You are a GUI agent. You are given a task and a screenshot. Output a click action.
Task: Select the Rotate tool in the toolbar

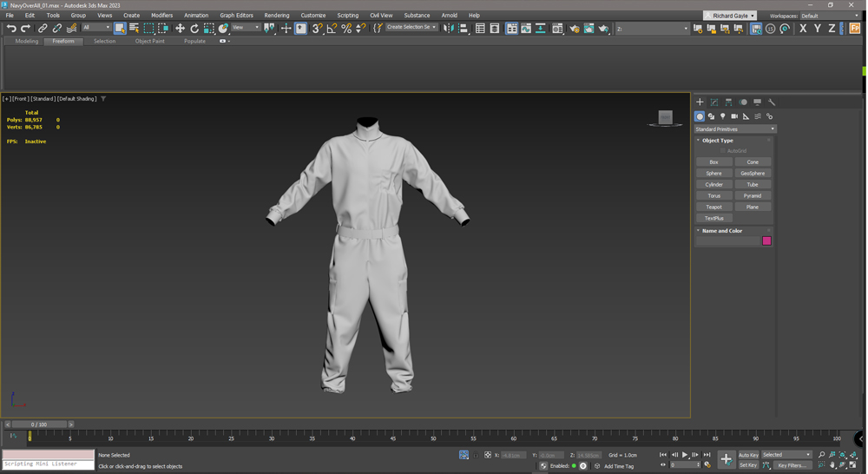click(x=194, y=29)
